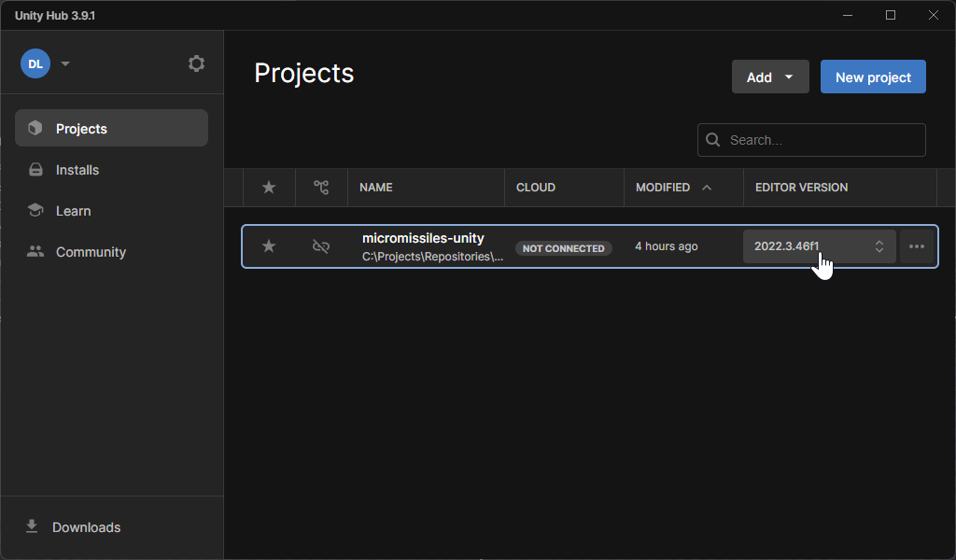956x560 pixels.
Task: Click the NOT CONNECTED cloud badge
Action: (563, 248)
